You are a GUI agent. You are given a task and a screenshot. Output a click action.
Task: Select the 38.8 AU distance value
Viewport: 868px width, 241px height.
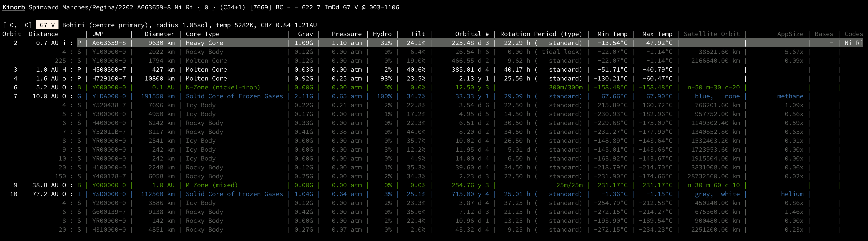coord(45,185)
